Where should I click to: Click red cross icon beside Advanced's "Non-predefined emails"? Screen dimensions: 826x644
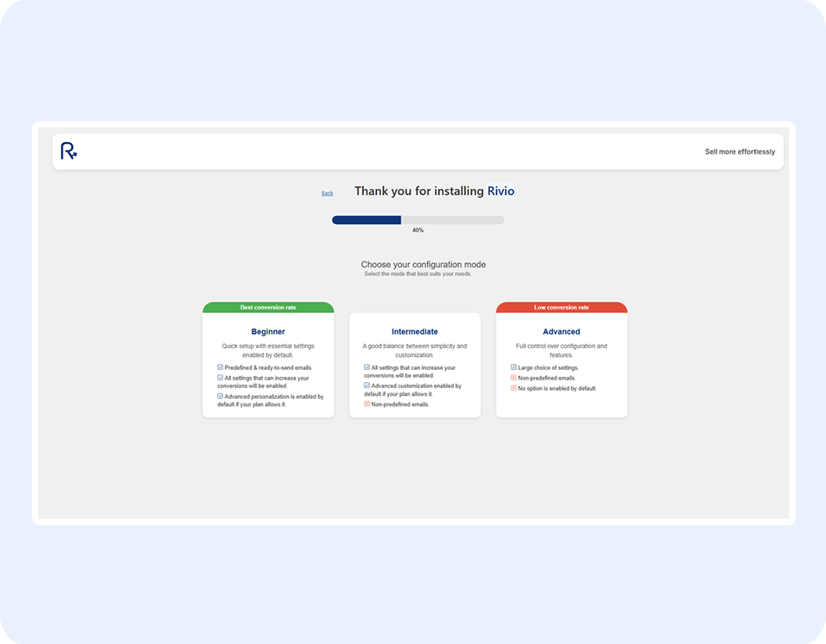point(512,378)
